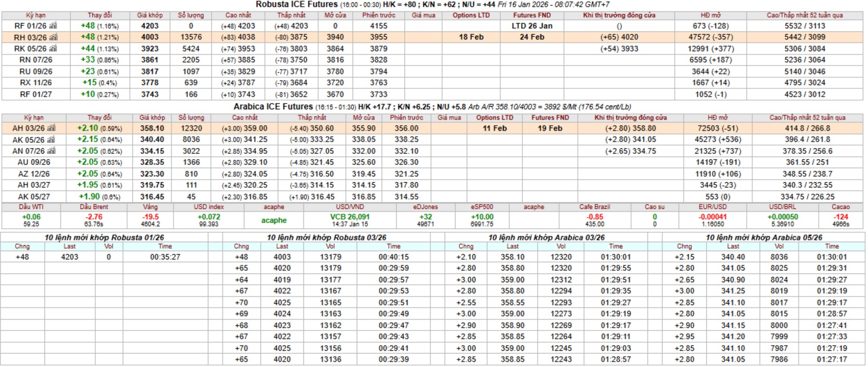Viewport: 868px width, 367px height.
Task: Open the chart icon beside RH 03/26
Action: pos(53,37)
